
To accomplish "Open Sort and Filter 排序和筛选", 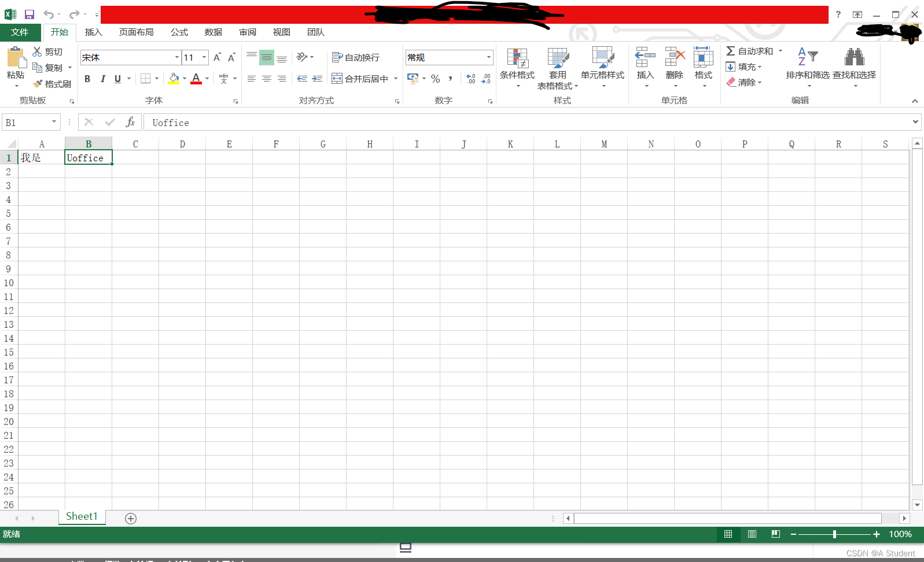I will (x=808, y=68).
